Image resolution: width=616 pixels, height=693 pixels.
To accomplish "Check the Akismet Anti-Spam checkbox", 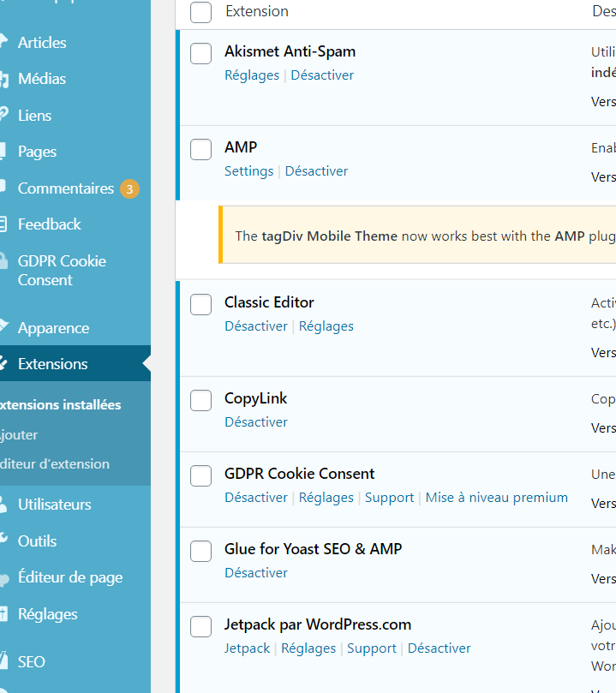I will (x=200, y=53).
